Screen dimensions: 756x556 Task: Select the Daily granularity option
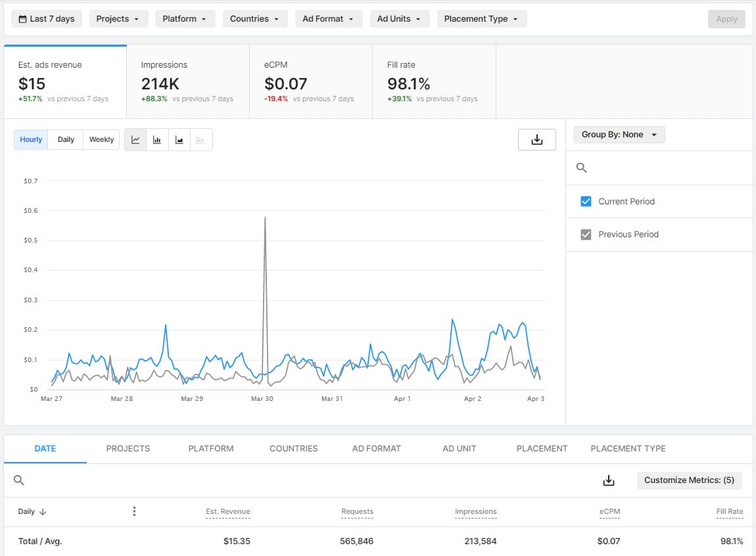pyautogui.click(x=66, y=140)
